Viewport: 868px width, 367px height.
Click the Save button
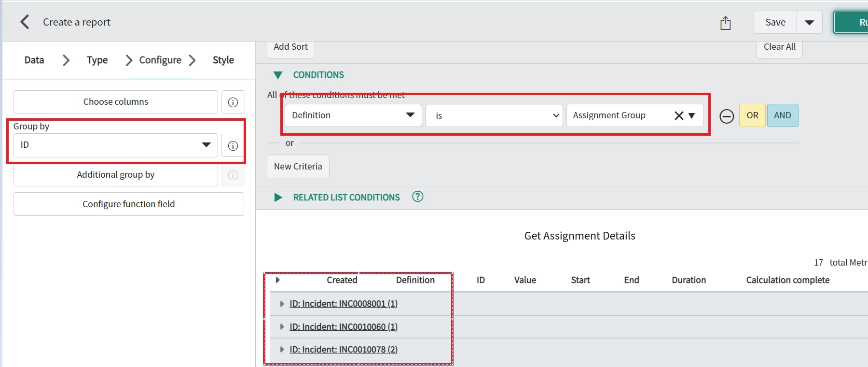[775, 22]
